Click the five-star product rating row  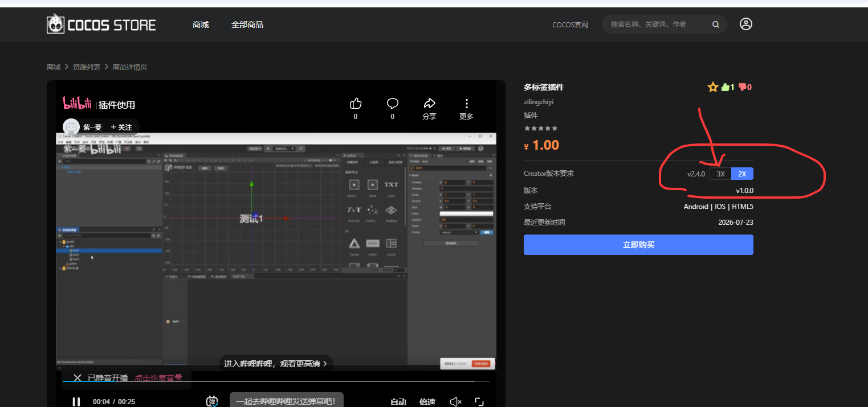point(541,129)
